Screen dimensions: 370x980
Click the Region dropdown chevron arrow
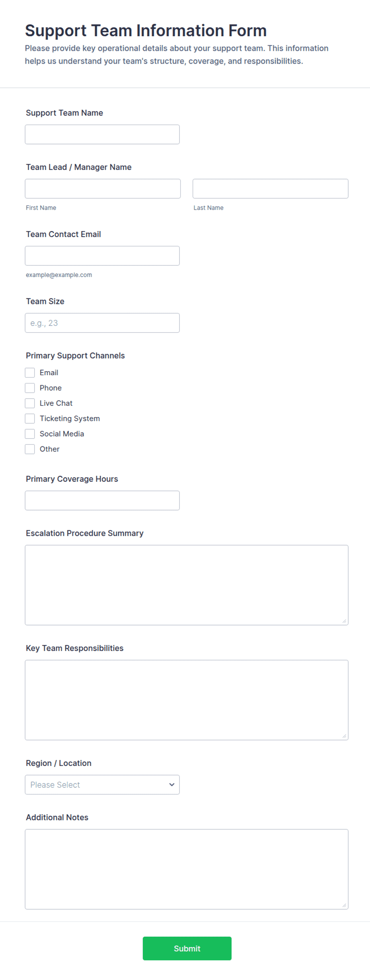tap(172, 785)
